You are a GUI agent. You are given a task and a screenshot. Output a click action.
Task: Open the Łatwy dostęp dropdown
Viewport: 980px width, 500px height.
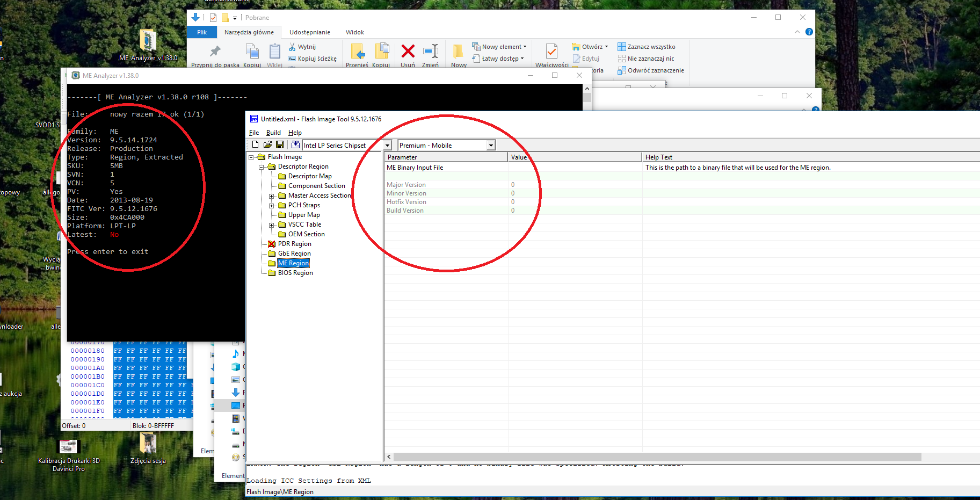point(498,59)
